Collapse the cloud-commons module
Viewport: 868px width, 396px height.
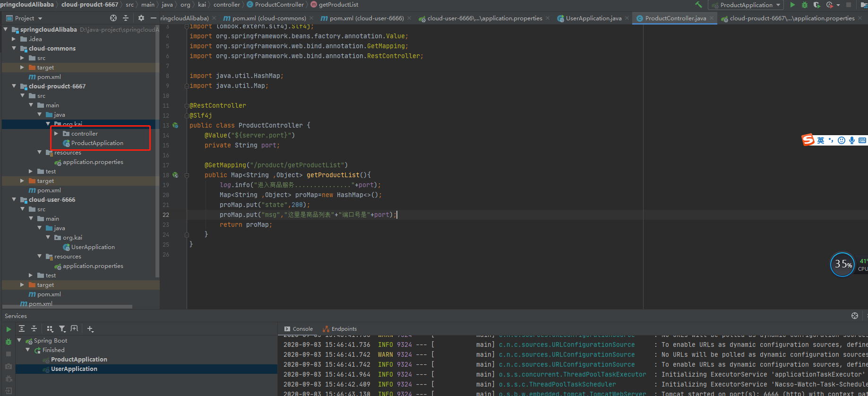[14, 48]
